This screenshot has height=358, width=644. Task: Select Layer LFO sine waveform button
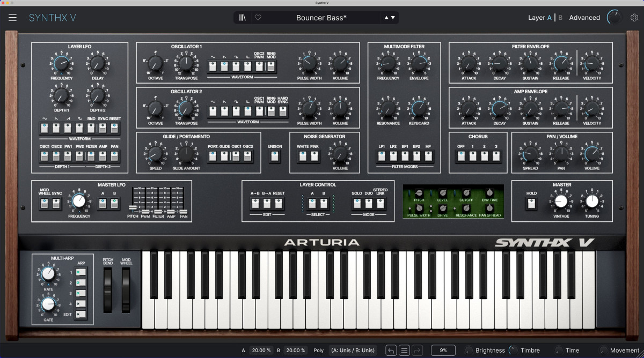45,128
